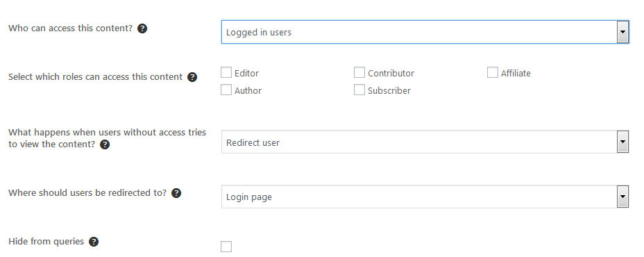
Task: Check the Affiliate role checkbox
Action: (x=493, y=72)
